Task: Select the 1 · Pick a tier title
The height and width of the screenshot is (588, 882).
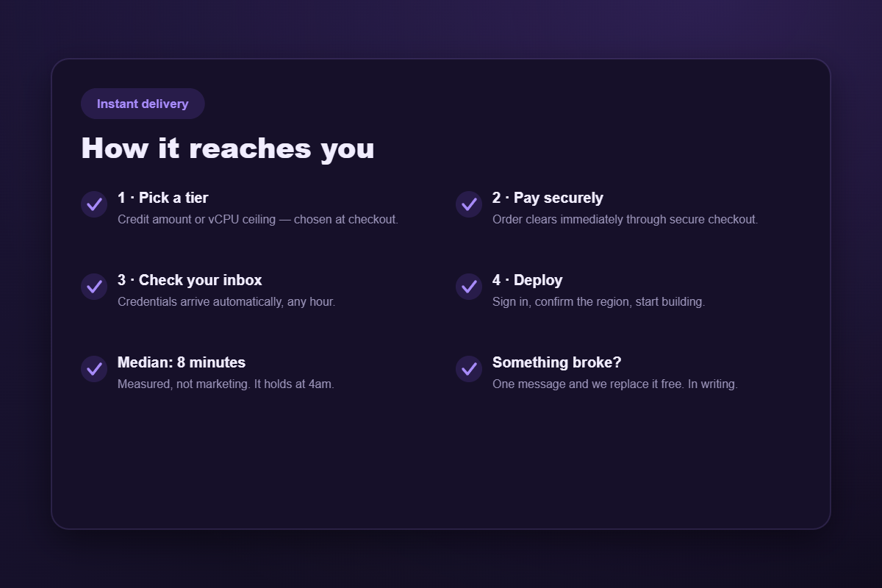Action: tap(163, 198)
